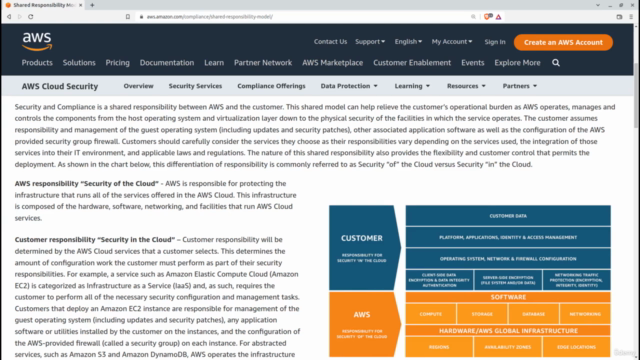Click "PLATFORM, APPLICATIONS, IDENTITY & ACCESS MANAGEMENT" box
Viewport: 640px width, 360px height.
click(x=508, y=237)
